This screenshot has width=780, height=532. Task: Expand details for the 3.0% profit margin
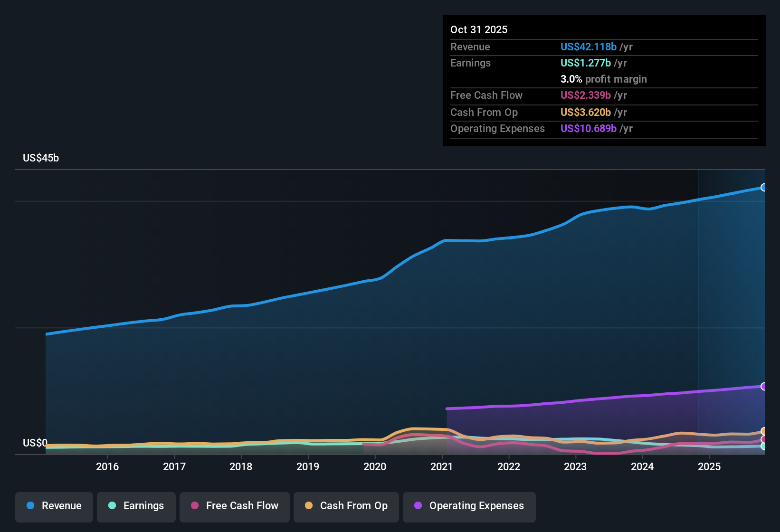click(x=603, y=79)
